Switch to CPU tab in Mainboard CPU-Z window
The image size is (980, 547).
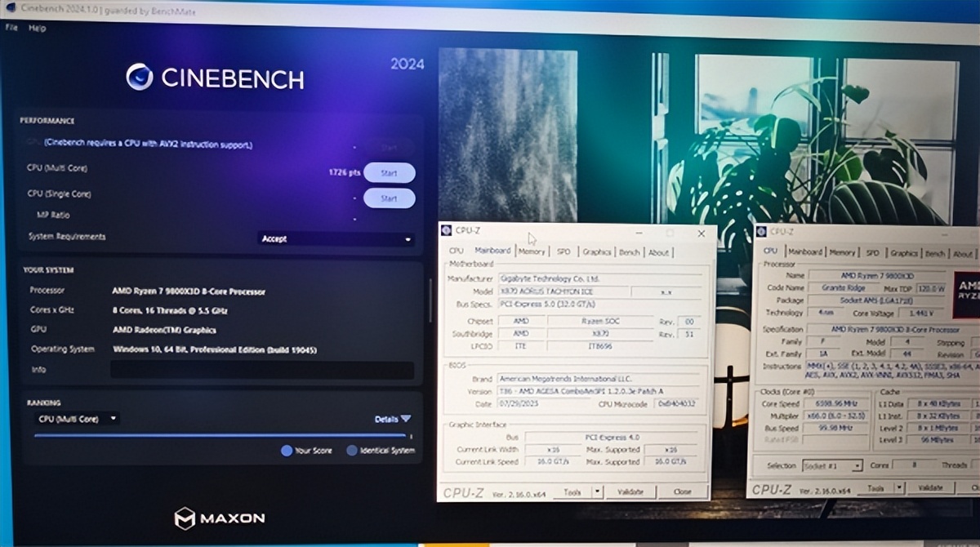coord(457,251)
